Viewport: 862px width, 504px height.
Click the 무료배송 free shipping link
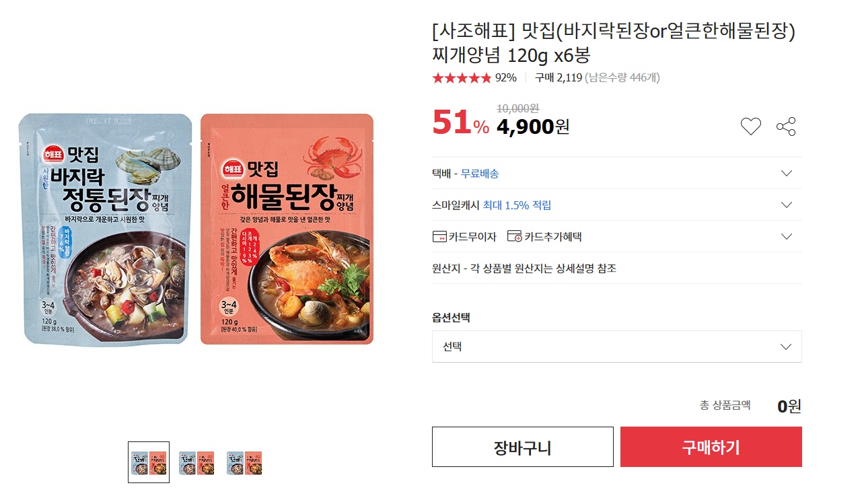pos(480,174)
